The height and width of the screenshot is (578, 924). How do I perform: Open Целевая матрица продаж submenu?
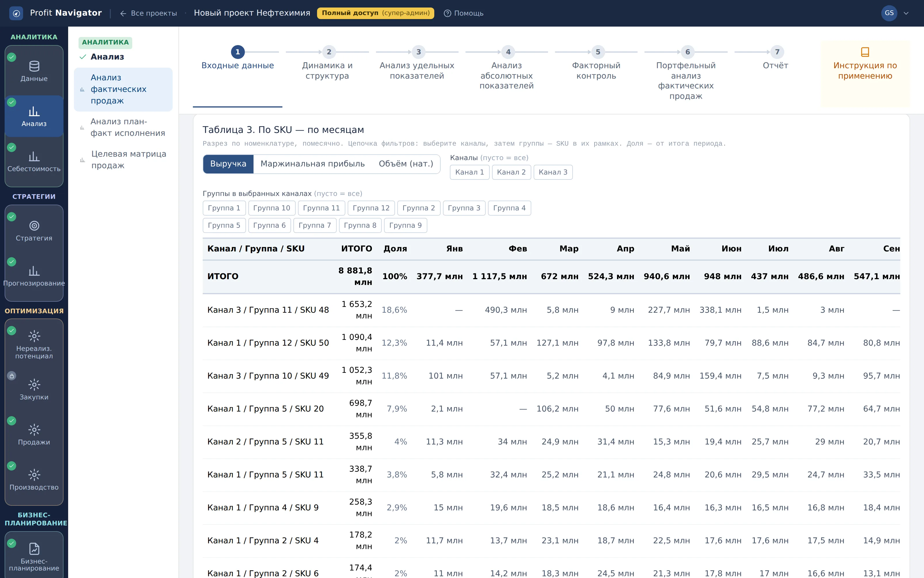coord(123,160)
